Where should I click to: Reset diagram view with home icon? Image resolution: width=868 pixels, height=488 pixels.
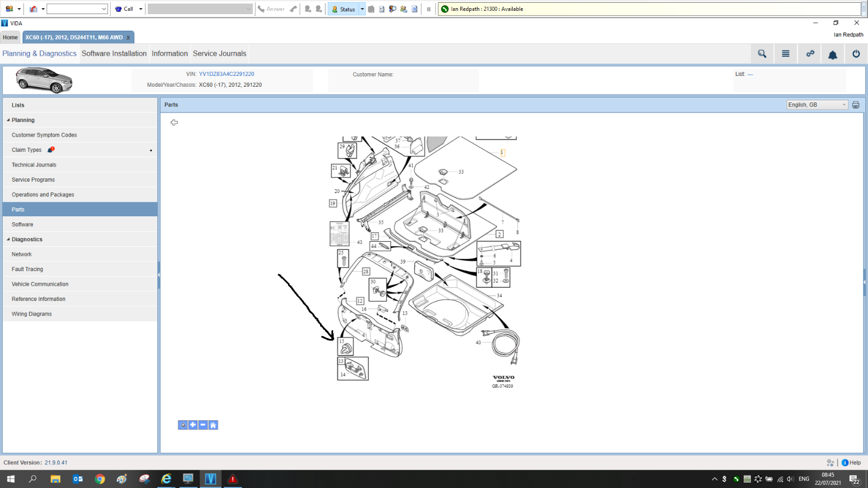tap(213, 425)
